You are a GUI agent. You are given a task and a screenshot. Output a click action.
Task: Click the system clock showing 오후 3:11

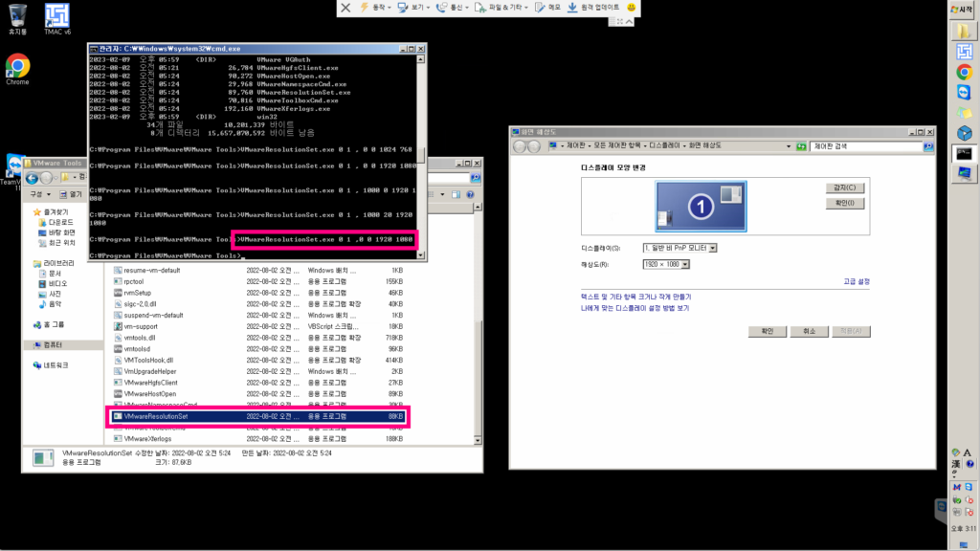pos(963,528)
